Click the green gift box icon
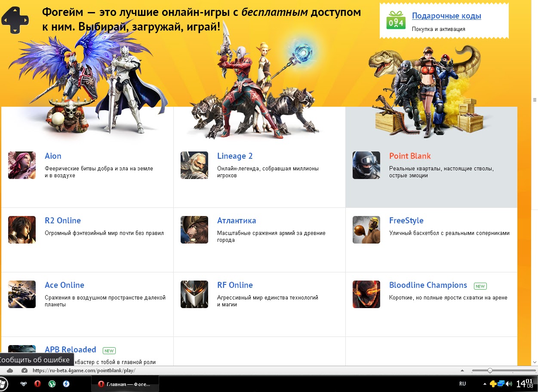 point(396,20)
